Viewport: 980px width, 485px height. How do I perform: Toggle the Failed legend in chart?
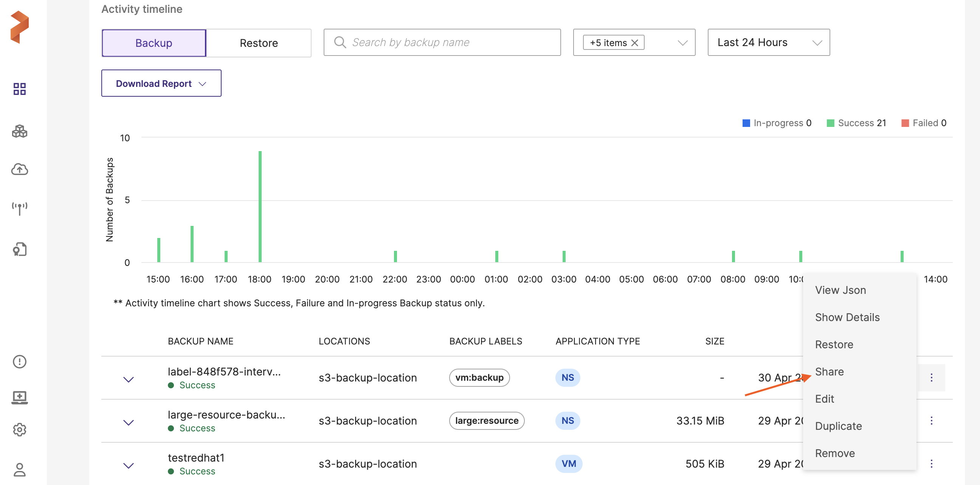pyautogui.click(x=924, y=123)
